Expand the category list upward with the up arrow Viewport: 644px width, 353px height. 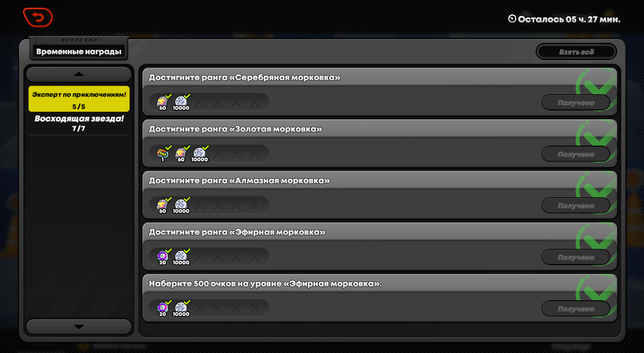[x=79, y=74]
